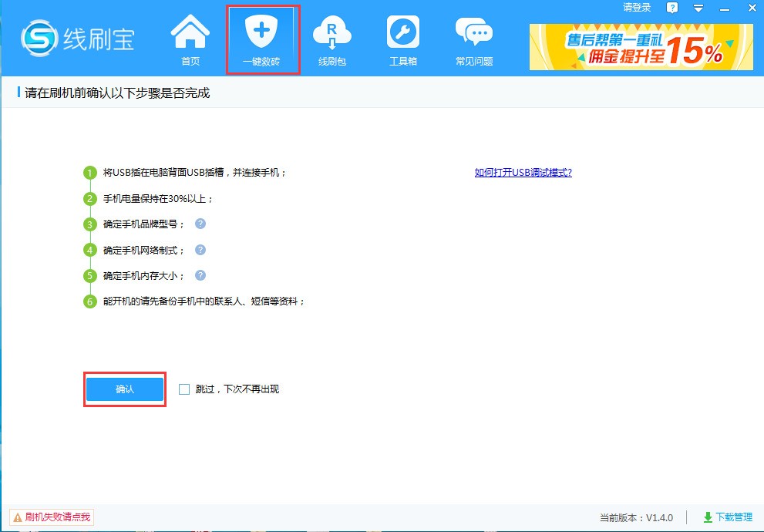
Task: Open the 如何打开USB调试模式 link
Action: coord(523,173)
